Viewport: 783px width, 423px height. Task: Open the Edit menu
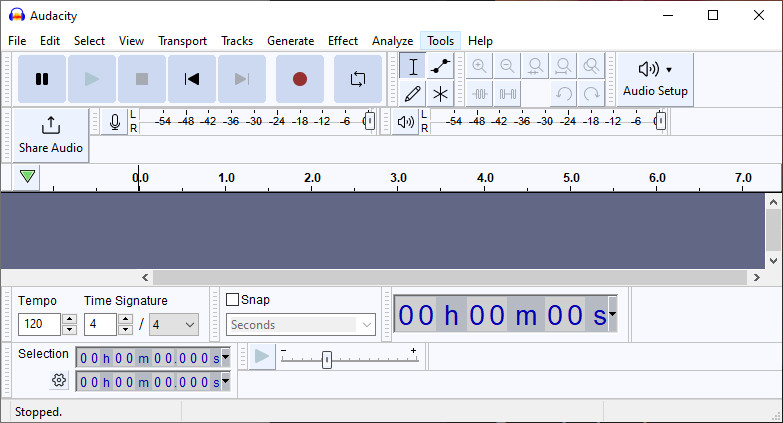pyautogui.click(x=50, y=41)
